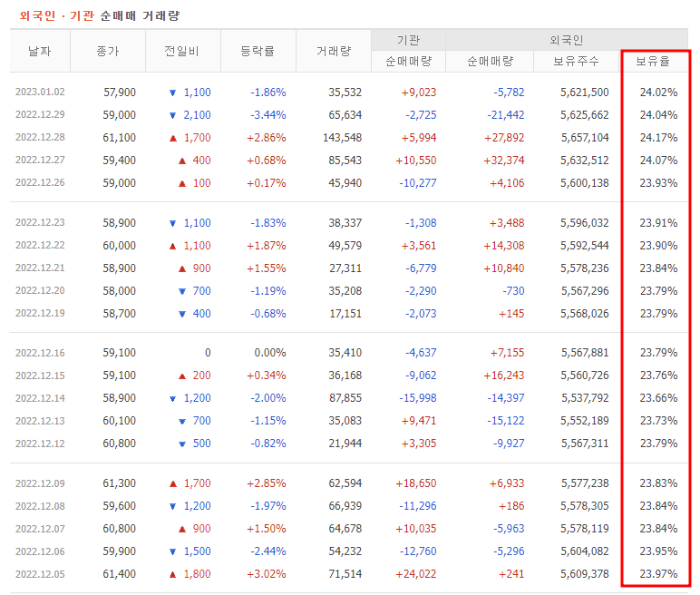The width and height of the screenshot is (700, 595).
Task: Click change rate +2.86%
Action: (267, 137)
